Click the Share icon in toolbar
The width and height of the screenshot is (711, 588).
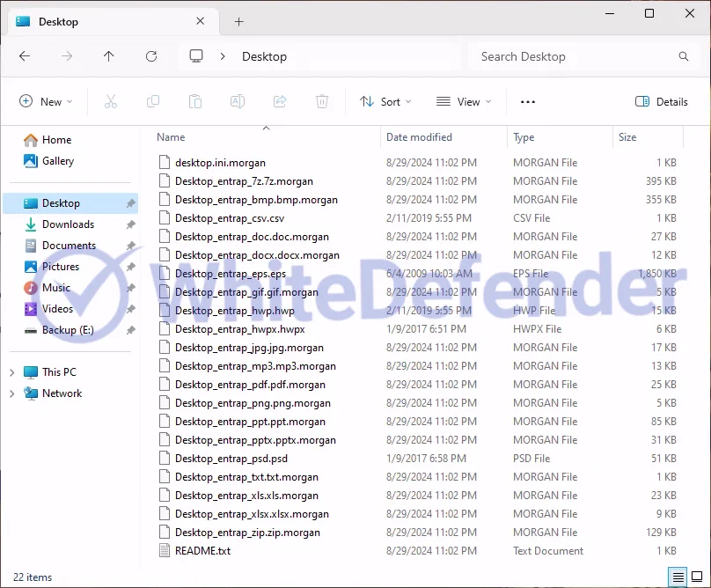click(x=280, y=102)
